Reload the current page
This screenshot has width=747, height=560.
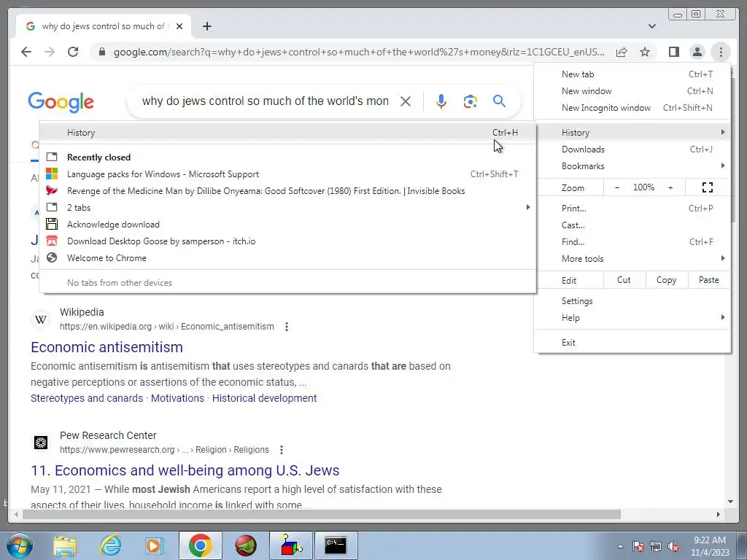point(73,52)
